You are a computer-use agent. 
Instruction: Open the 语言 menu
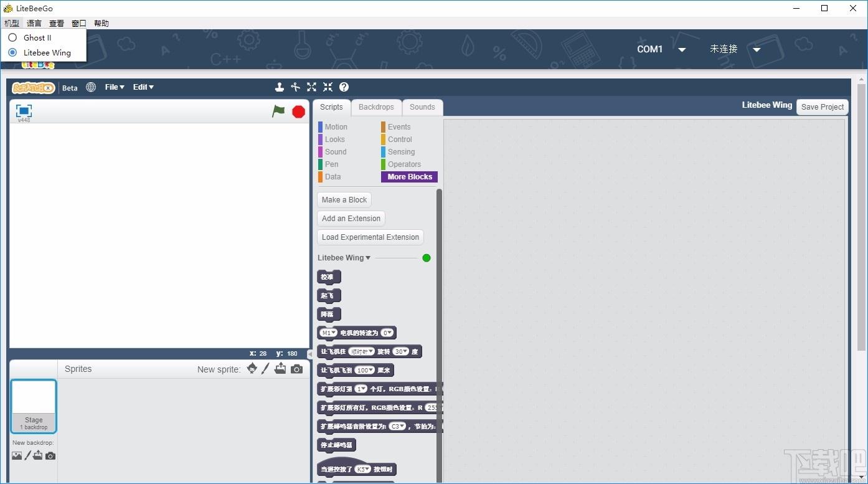pyautogui.click(x=34, y=23)
